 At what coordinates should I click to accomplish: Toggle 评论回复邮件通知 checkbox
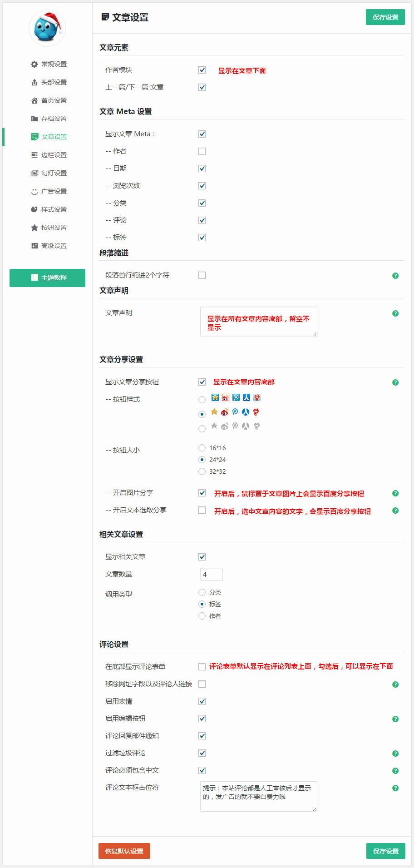click(x=202, y=736)
